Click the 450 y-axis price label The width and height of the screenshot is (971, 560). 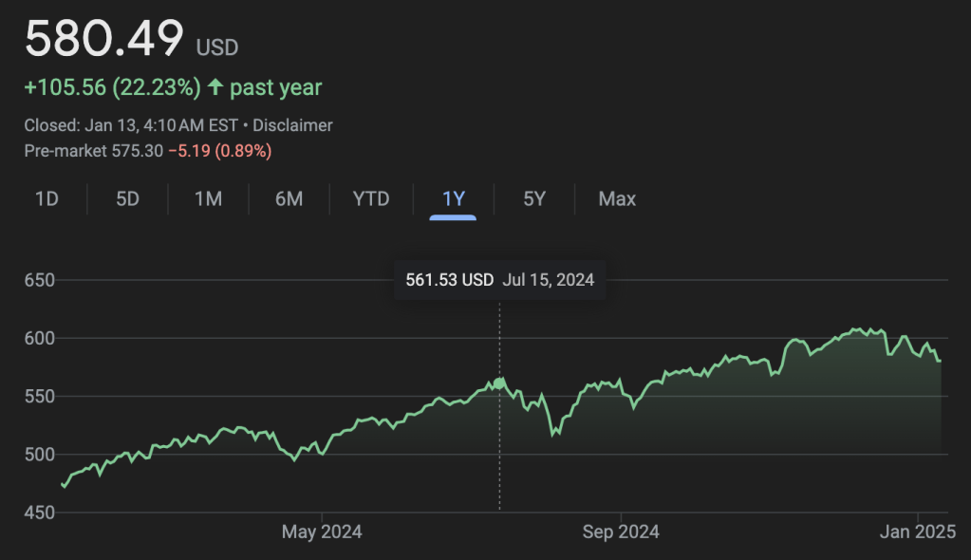pyautogui.click(x=40, y=513)
